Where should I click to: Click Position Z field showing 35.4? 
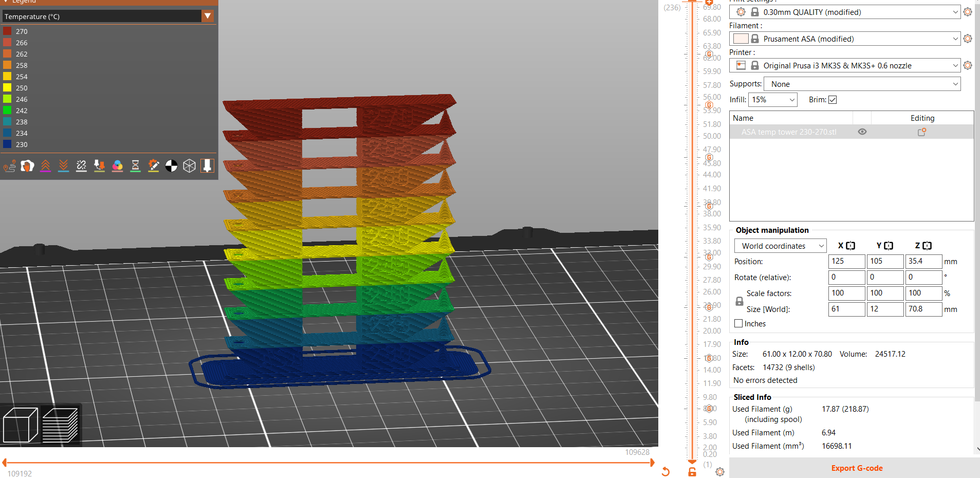[923, 261]
